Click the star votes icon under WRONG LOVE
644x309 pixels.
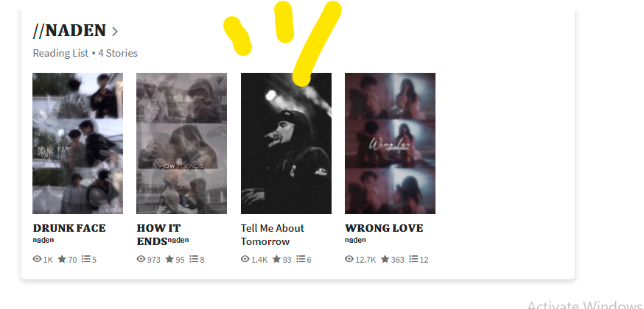(385, 259)
